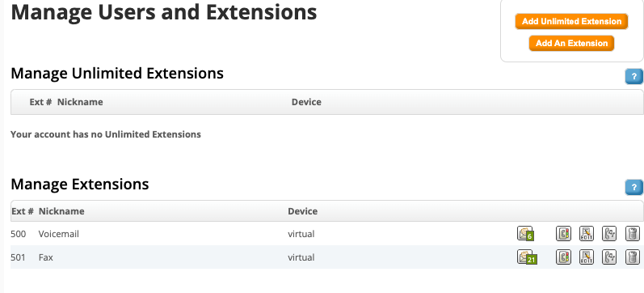Open hold music settings for extension 500
644x293 pixels.
tap(609, 233)
